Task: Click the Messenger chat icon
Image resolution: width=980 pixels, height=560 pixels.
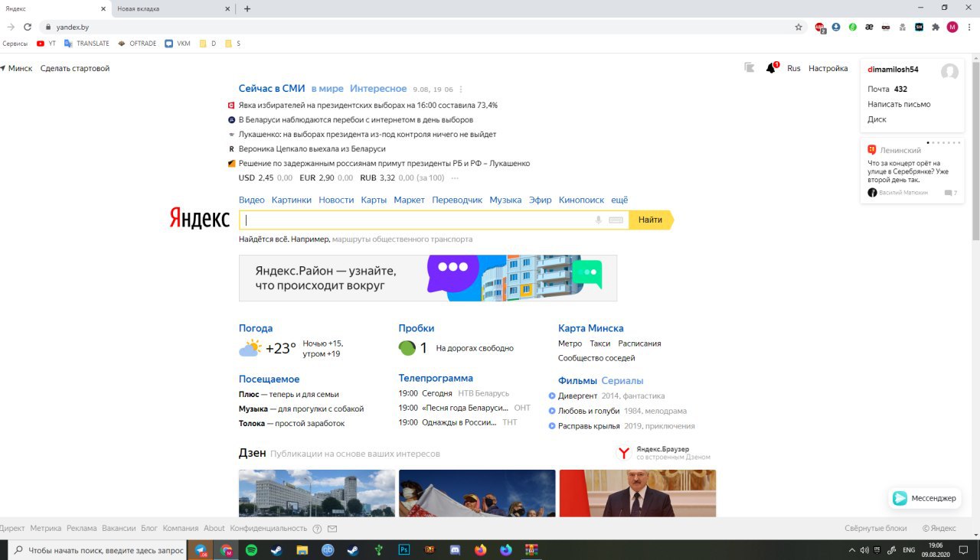Action: (900, 498)
